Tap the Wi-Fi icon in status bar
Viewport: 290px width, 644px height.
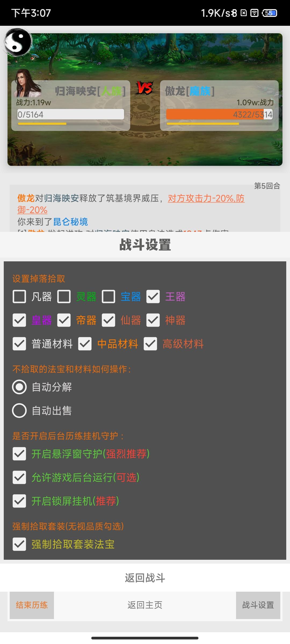point(254,13)
